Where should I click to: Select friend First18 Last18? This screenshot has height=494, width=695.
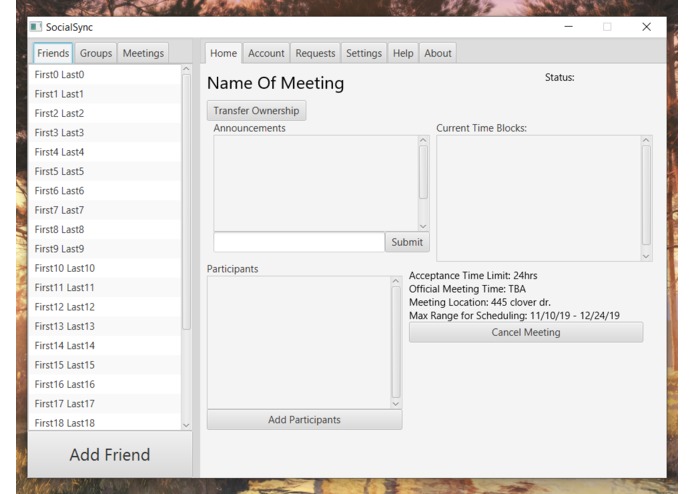105,422
